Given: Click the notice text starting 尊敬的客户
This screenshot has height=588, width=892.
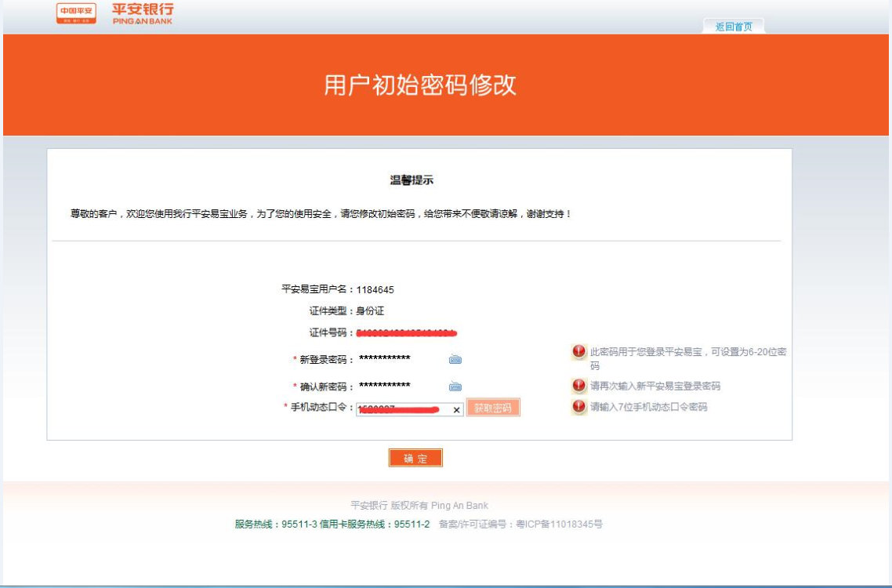Looking at the screenshot, I should pyautogui.click(x=321, y=214).
